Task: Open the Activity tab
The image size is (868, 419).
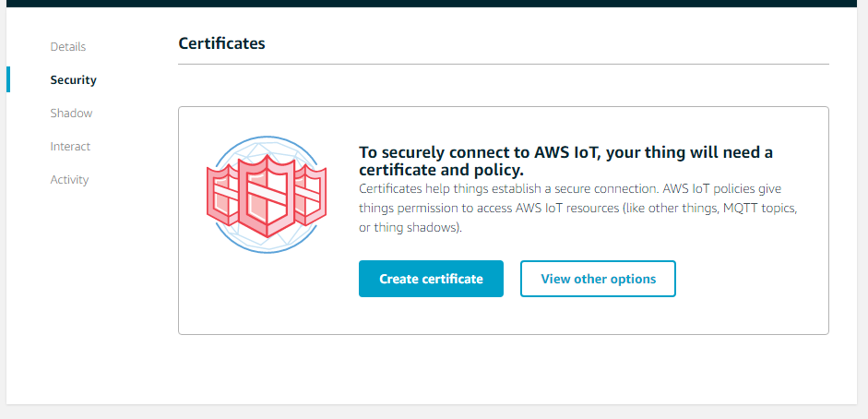Action: point(69,179)
